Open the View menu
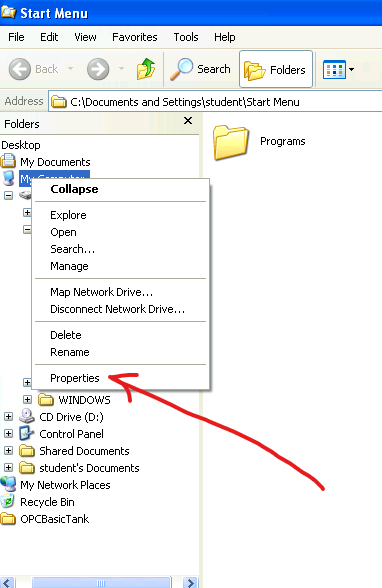Image resolution: width=382 pixels, height=588 pixels. tap(85, 37)
